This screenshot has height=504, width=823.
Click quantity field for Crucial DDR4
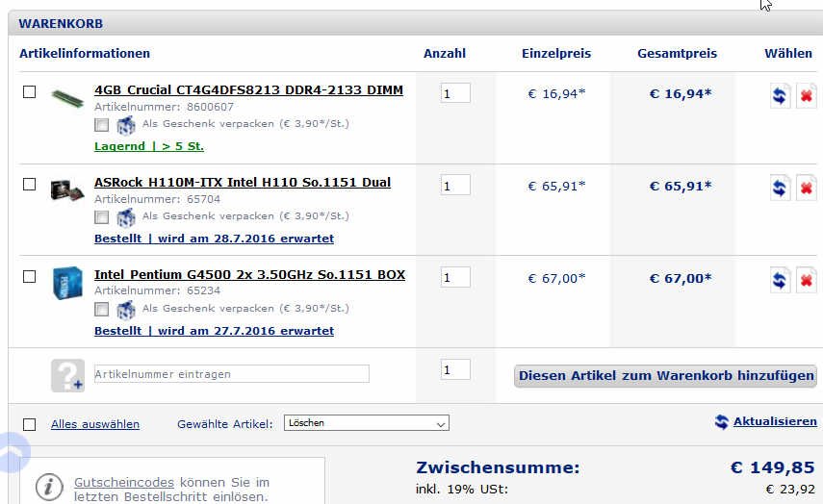455,93
